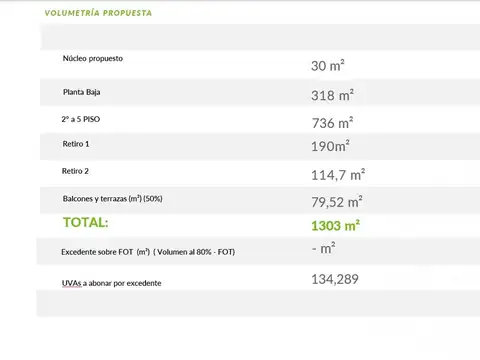Click the 318 m² value
This screenshot has width=480, height=360.
coord(332,95)
